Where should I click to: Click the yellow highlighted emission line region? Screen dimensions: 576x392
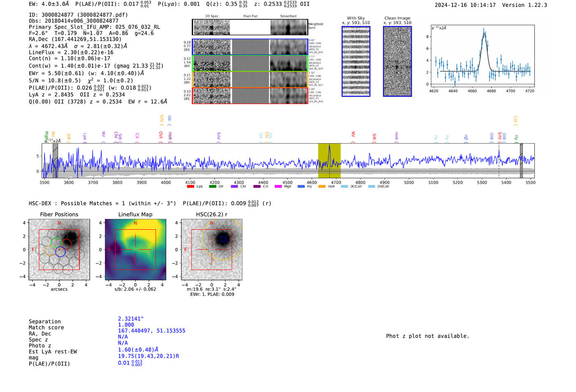coord(329,160)
